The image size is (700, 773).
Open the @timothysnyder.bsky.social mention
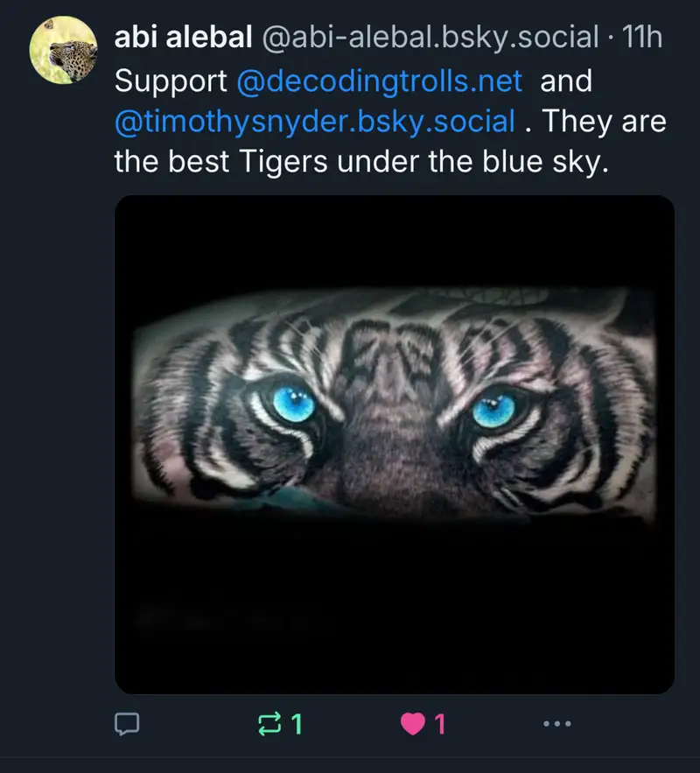tap(315, 121)
